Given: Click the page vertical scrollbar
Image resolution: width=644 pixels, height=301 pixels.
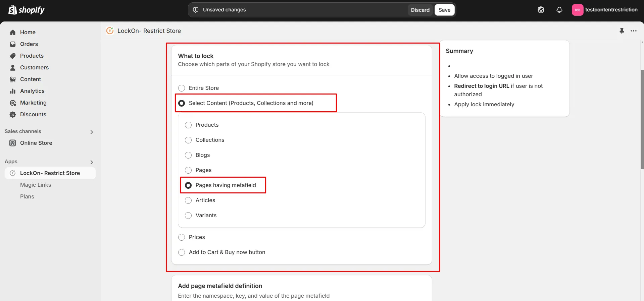Looking at the screenshot, I should point(642,119).
